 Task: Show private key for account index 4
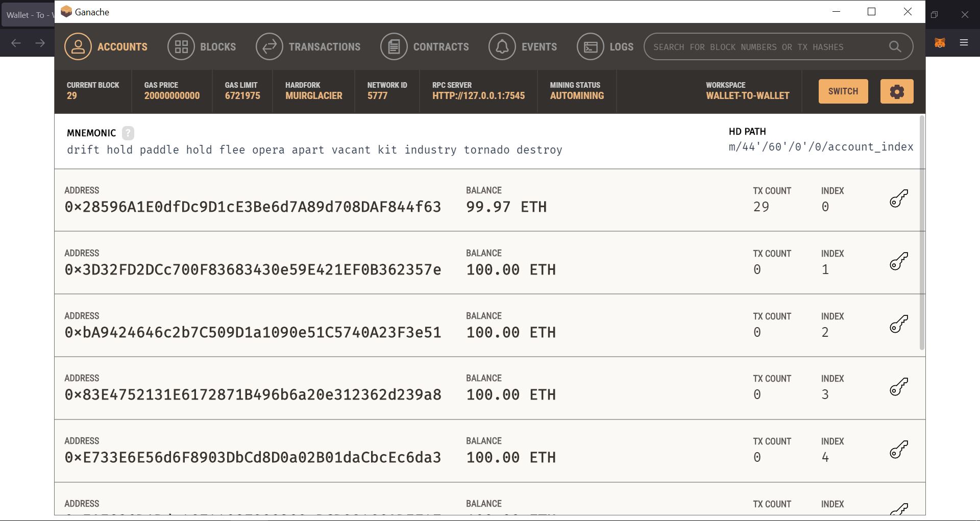coord(899,450)
